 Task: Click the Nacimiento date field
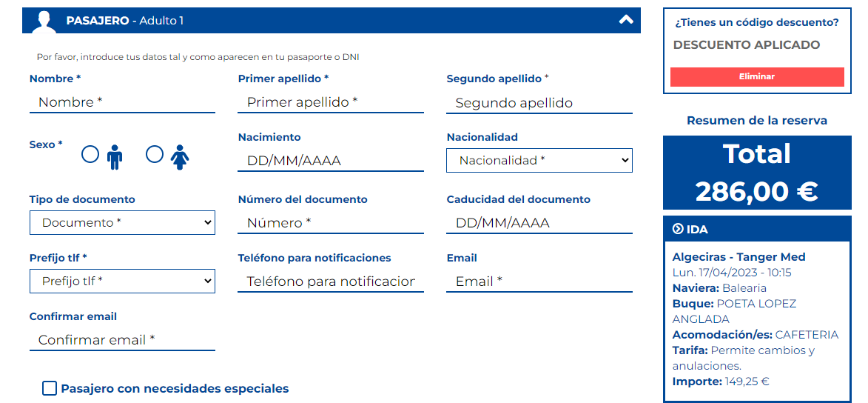[x=331, y=161]
